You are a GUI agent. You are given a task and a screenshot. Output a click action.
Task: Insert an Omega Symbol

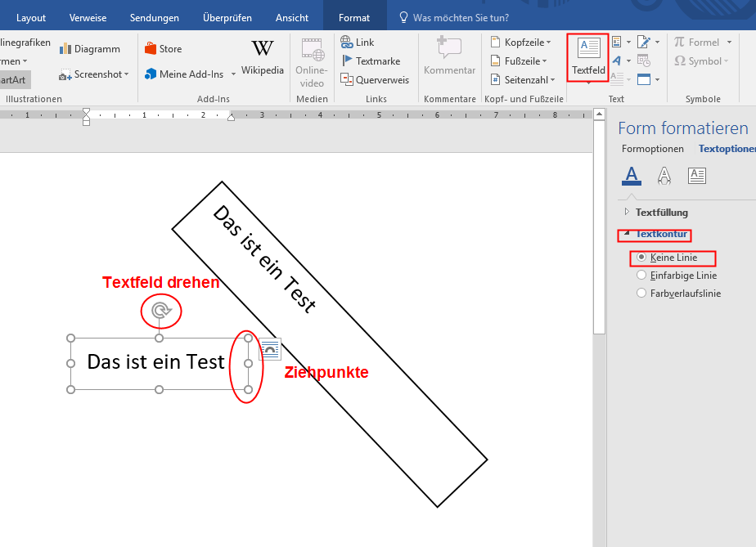coord(703,61)
